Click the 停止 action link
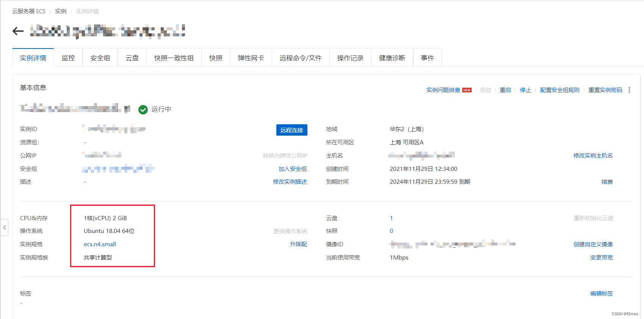Screen dimensions: 644x319 (525, 90)
